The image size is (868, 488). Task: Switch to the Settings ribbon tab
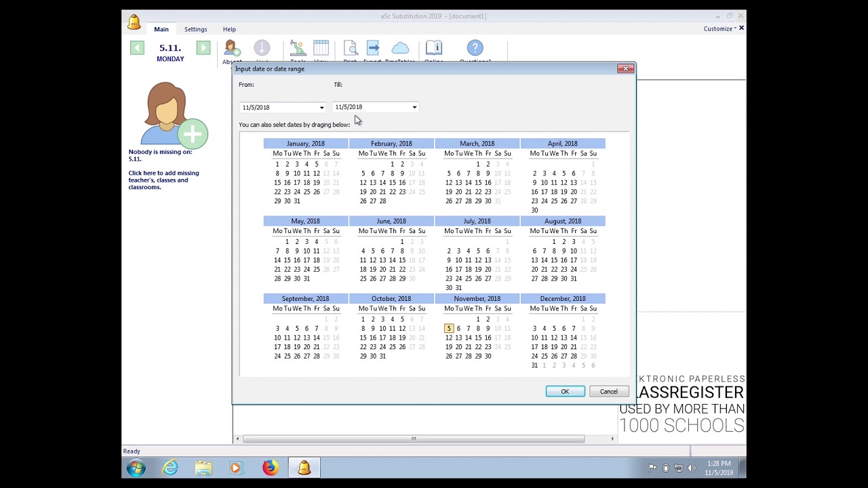(x=195, y=29)
